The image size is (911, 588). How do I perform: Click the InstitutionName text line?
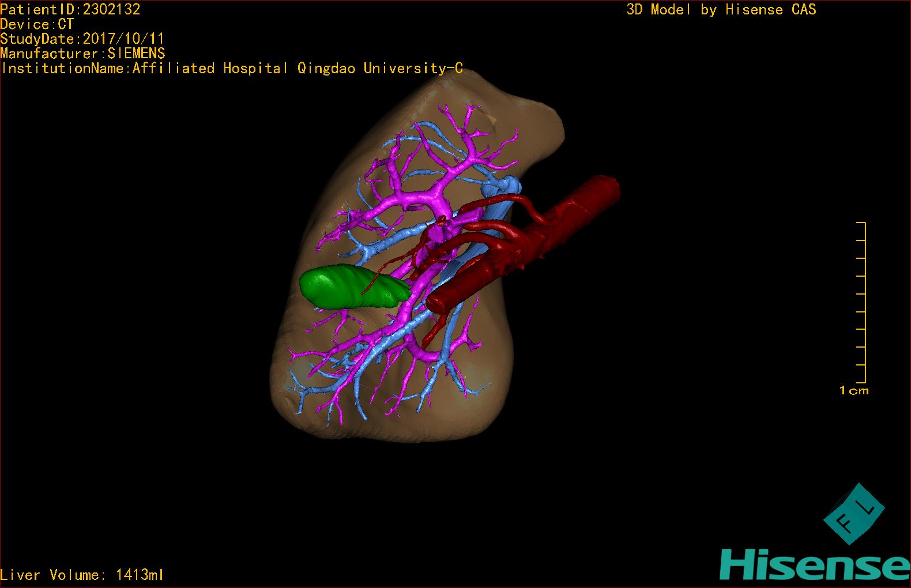[232, 69]
